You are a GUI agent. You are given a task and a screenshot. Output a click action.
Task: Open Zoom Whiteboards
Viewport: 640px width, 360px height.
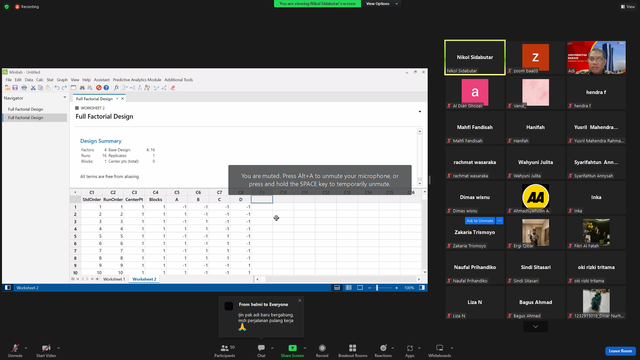pos(439,350)
